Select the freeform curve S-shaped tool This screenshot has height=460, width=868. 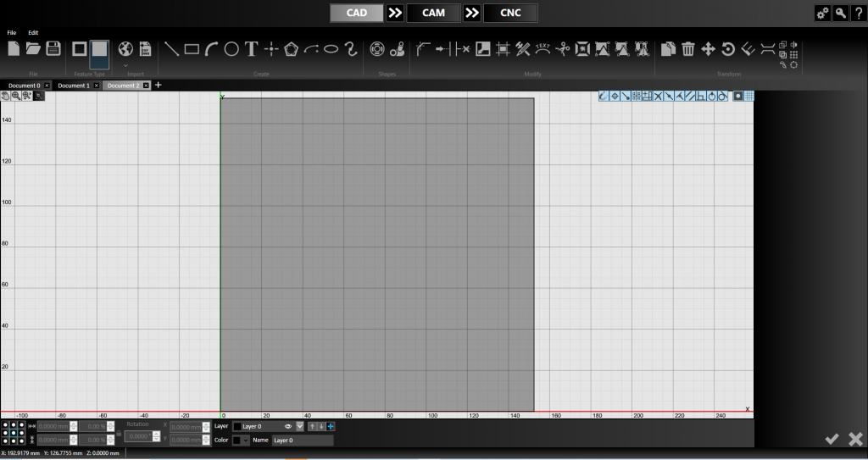pyautogui.click(x=351, y=49)
